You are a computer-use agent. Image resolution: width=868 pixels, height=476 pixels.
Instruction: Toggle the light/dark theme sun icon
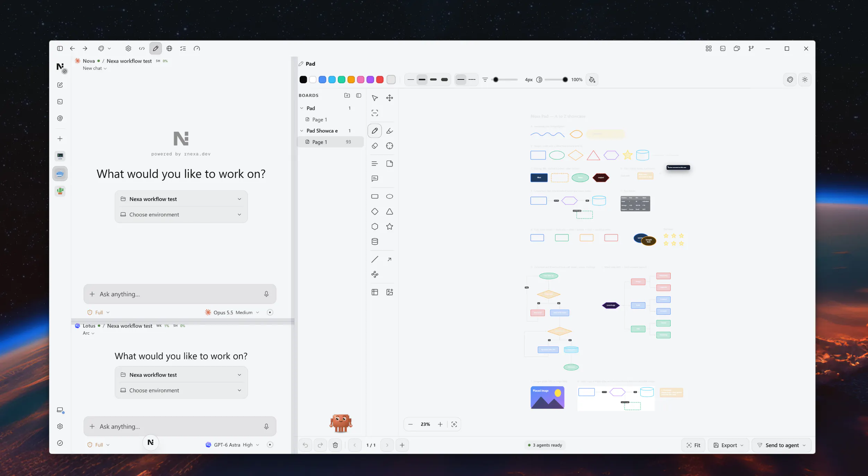(x=805, y=79)
